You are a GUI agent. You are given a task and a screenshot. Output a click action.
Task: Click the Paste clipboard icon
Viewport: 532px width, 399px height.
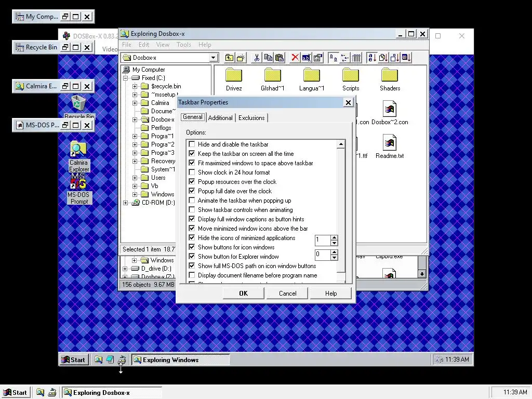279,58
